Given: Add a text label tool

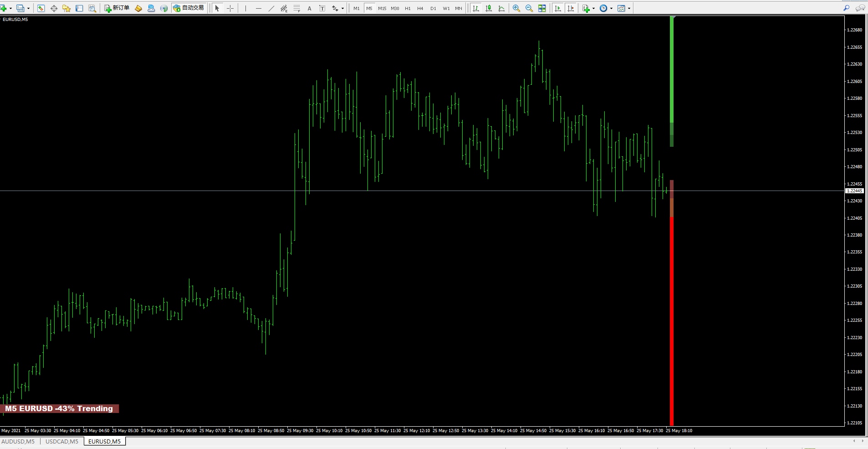Looking at the screenshot, I should click(x=322, y=8).
